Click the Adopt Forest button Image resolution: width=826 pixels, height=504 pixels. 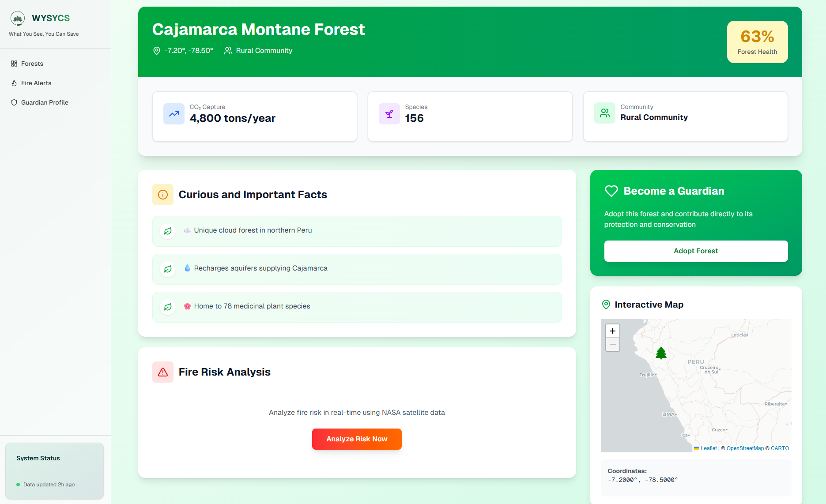click(696, 251)
